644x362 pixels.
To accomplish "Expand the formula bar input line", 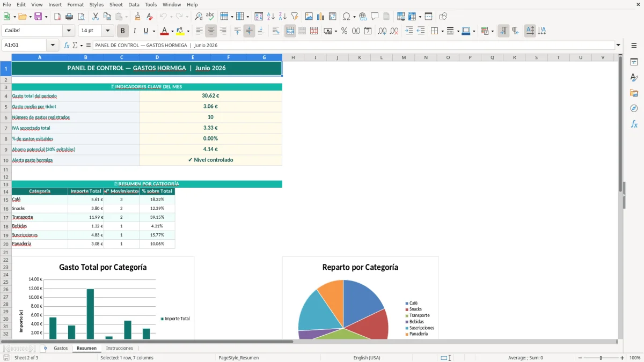I will (618, 45).
